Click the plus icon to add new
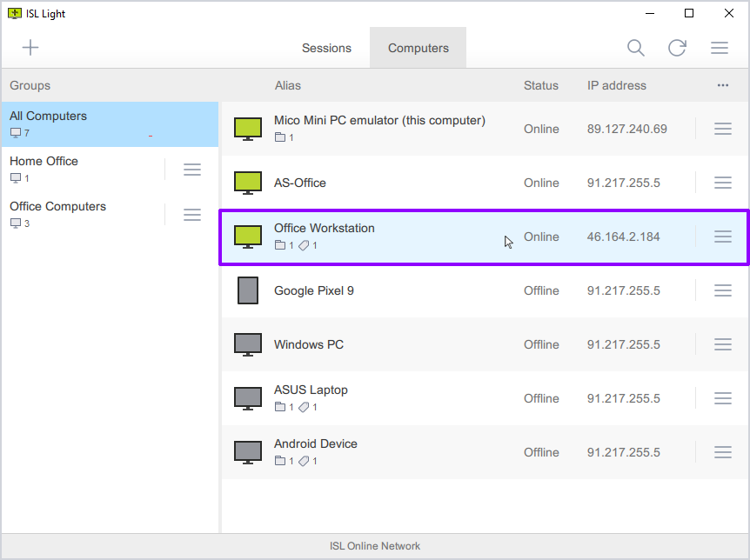 click(30, 48)
